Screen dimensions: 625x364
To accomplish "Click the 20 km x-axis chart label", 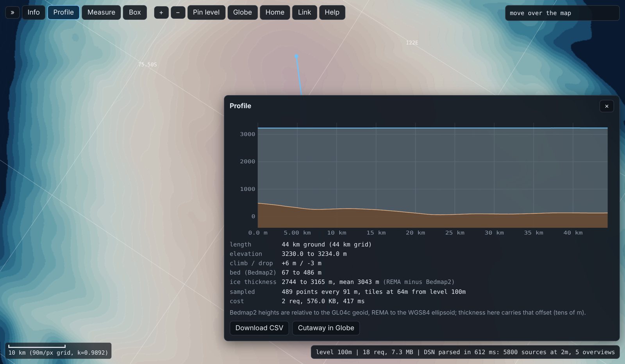I will click(416, 233).
